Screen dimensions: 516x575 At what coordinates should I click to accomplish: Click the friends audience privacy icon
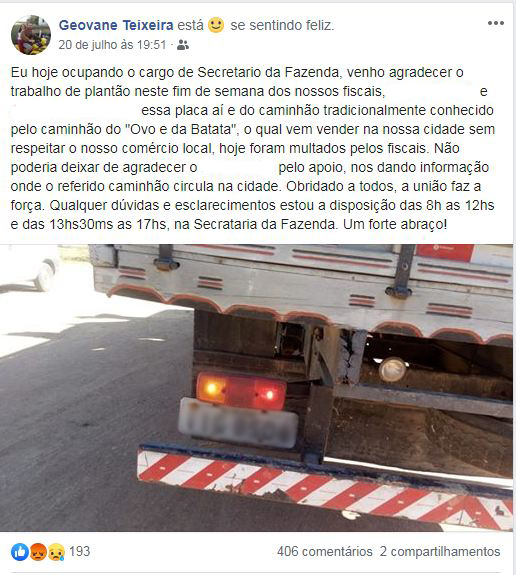[x=183, y=45]
